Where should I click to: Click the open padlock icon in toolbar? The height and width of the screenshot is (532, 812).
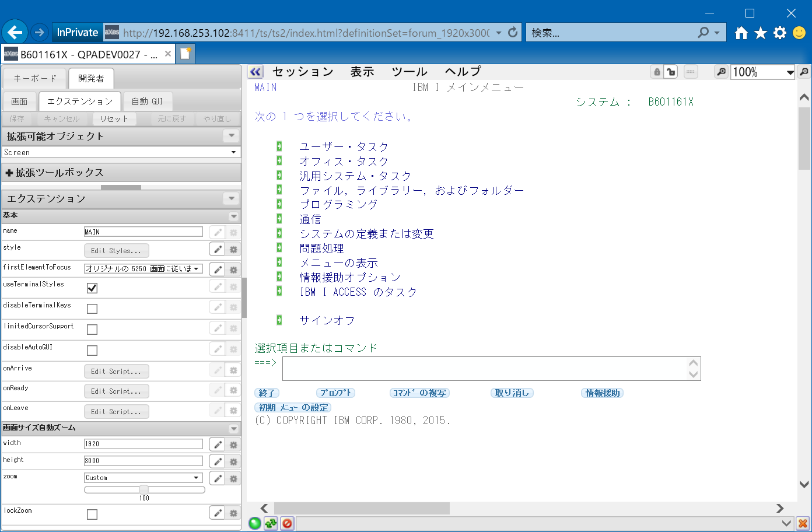(x=671, y=72)
